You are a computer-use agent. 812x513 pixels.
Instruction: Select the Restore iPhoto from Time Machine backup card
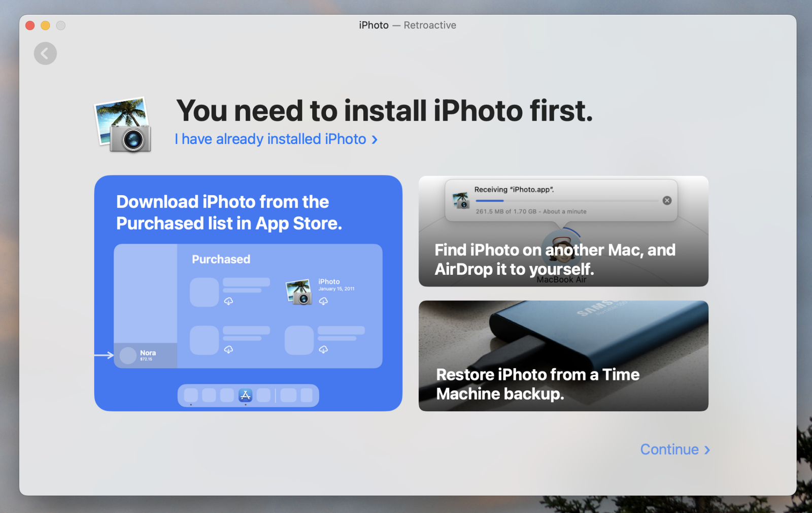tap(563, 356)
